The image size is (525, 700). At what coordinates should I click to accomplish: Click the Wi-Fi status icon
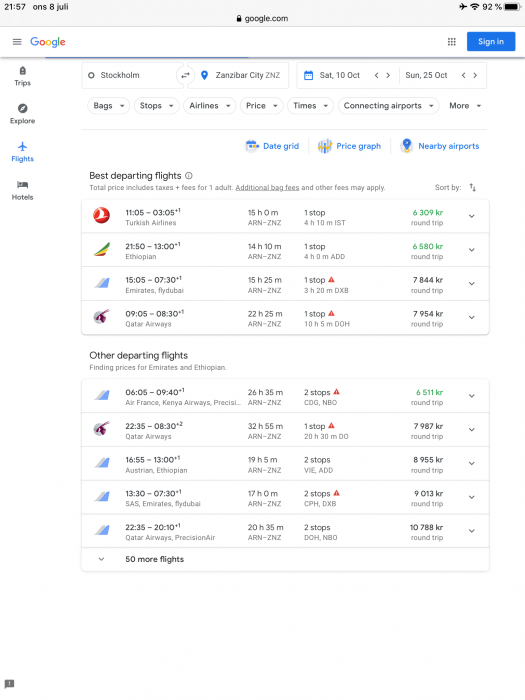click(x=475, y=7)
